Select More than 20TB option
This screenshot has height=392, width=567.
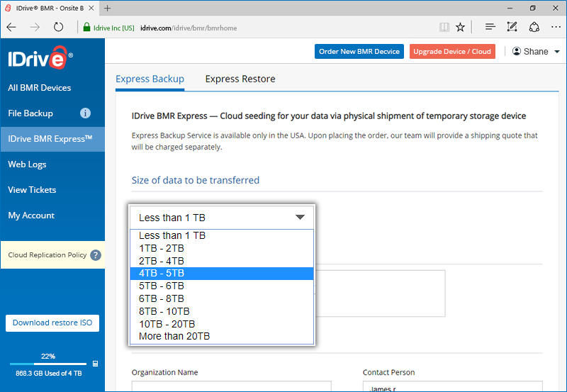222,336
